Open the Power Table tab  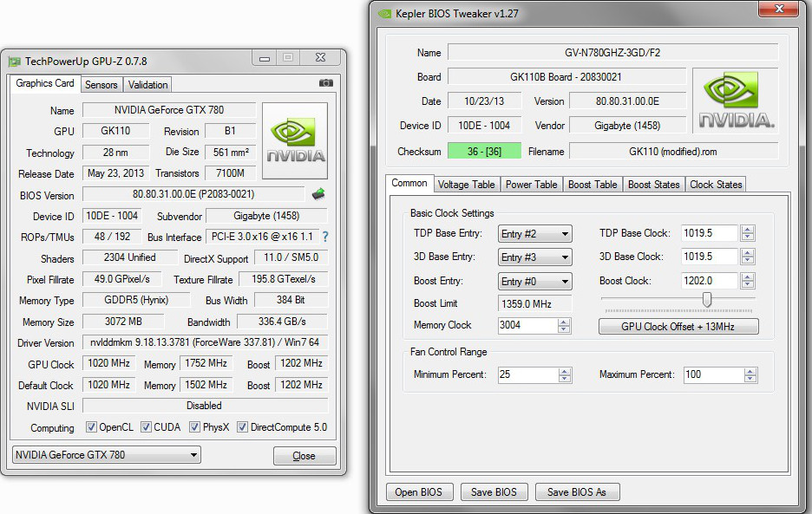pos(531,185)
